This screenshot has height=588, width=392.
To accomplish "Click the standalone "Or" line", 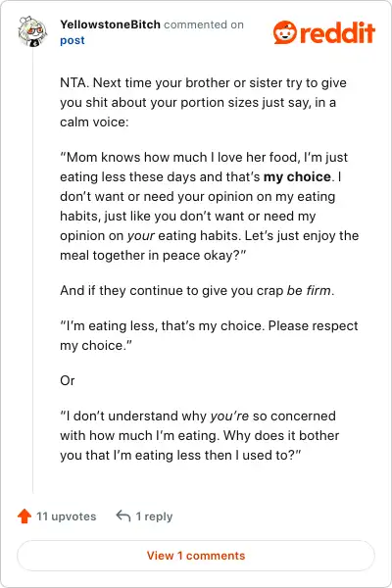I will point(68,380).
